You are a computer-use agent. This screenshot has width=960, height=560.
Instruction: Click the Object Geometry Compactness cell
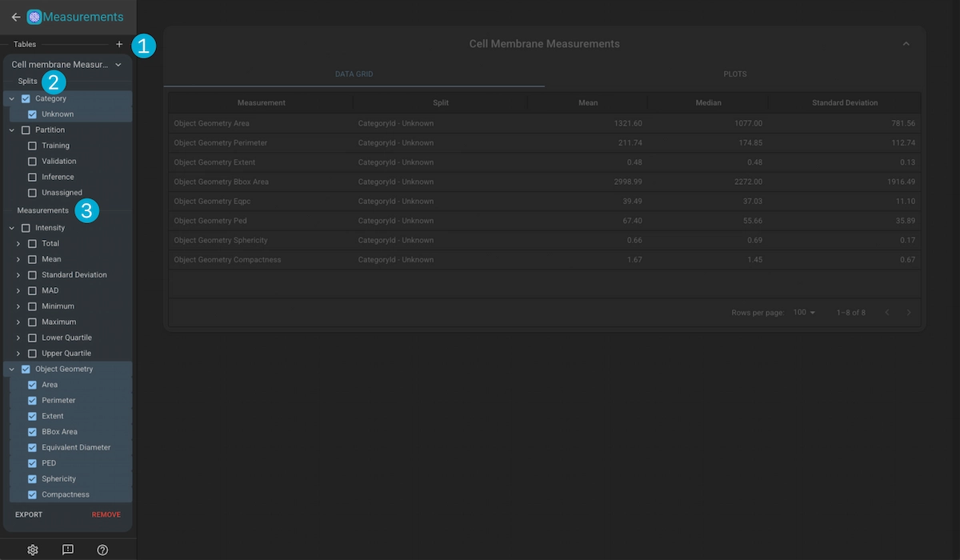261,259
